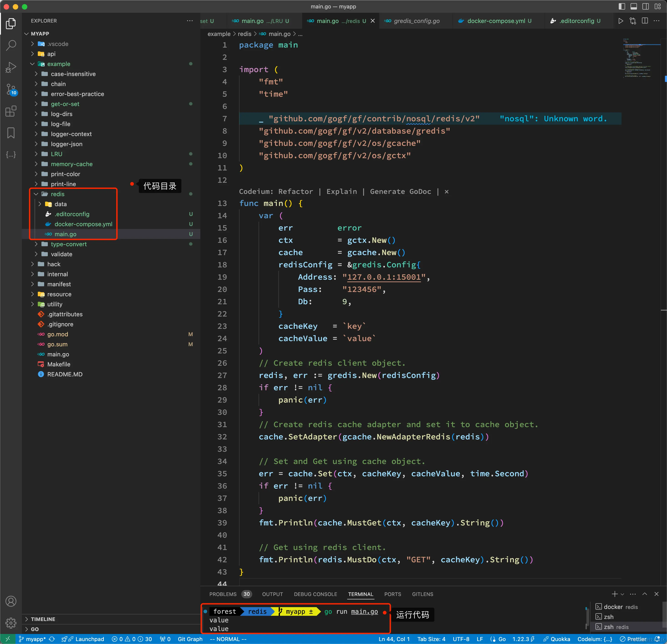
Task: Click the Run play icon in editor toolbar
Action: point(621,21)
